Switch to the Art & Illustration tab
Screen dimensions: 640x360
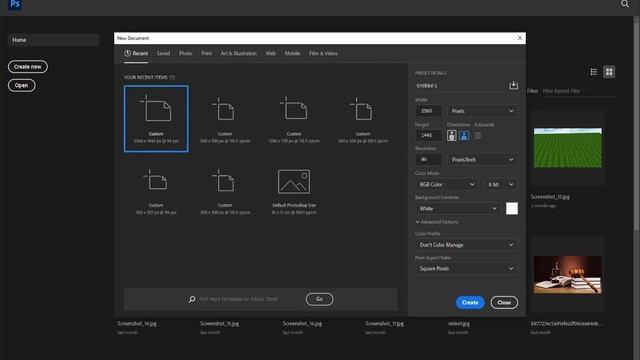239,53
